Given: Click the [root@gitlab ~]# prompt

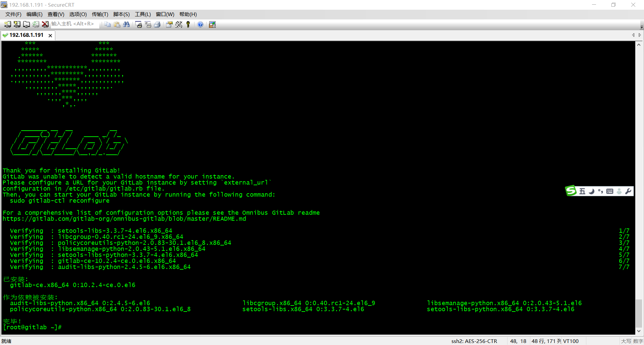Looking at the screenshot, I should [32, 328].
